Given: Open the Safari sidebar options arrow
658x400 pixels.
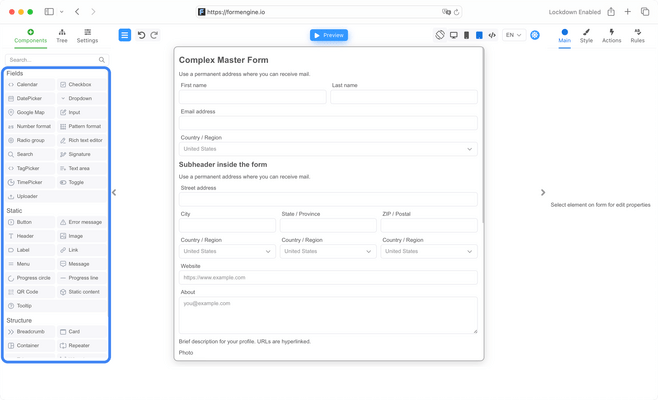Looking at the screenshot, I should (62, 12).
